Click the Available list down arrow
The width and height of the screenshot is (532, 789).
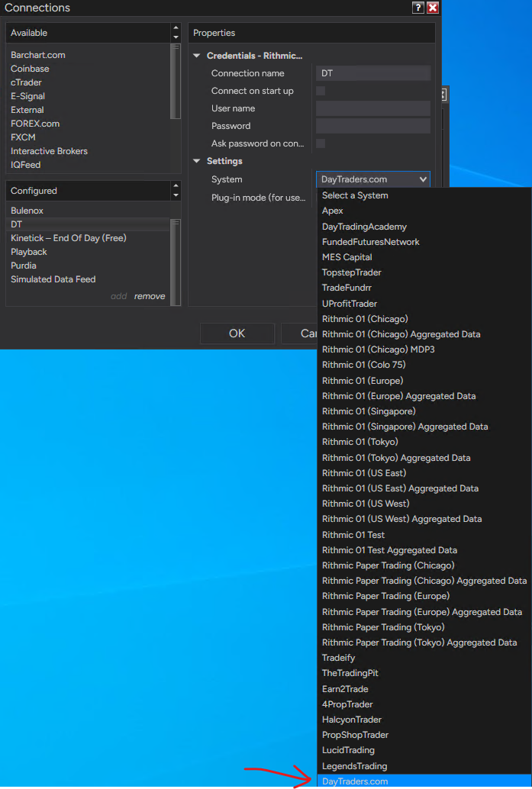point(176,37)
